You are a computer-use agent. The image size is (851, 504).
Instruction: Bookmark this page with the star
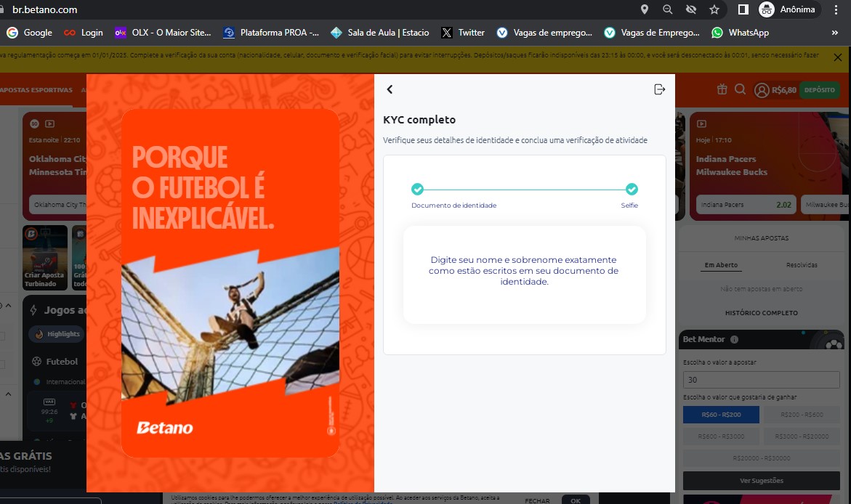point(714,9)
